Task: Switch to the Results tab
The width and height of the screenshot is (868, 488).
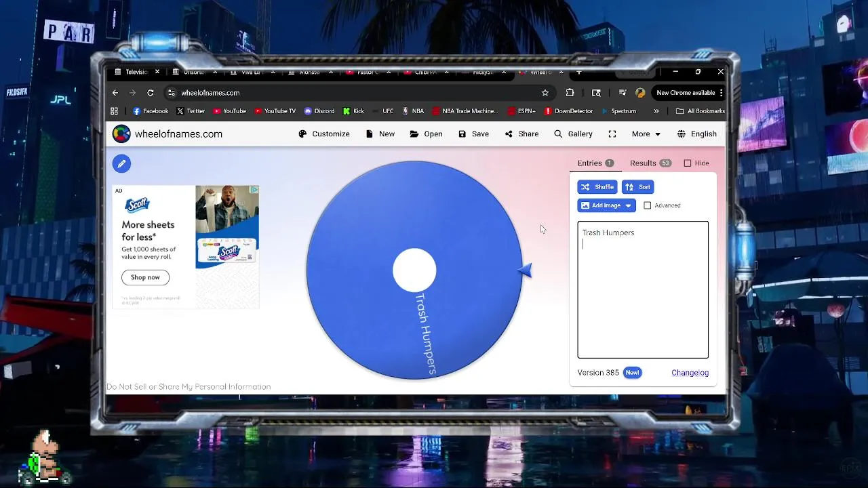Action: 650,163
